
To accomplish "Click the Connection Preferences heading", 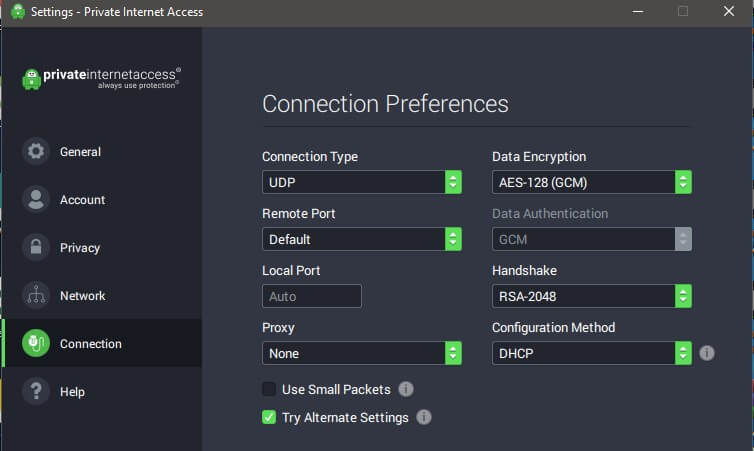I will [385, 104].
